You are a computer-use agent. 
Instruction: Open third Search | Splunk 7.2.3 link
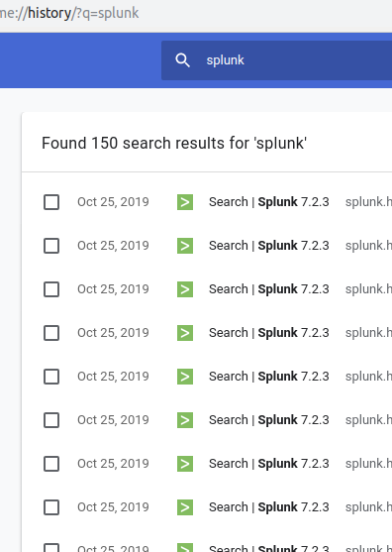click(x=269, y=289)
